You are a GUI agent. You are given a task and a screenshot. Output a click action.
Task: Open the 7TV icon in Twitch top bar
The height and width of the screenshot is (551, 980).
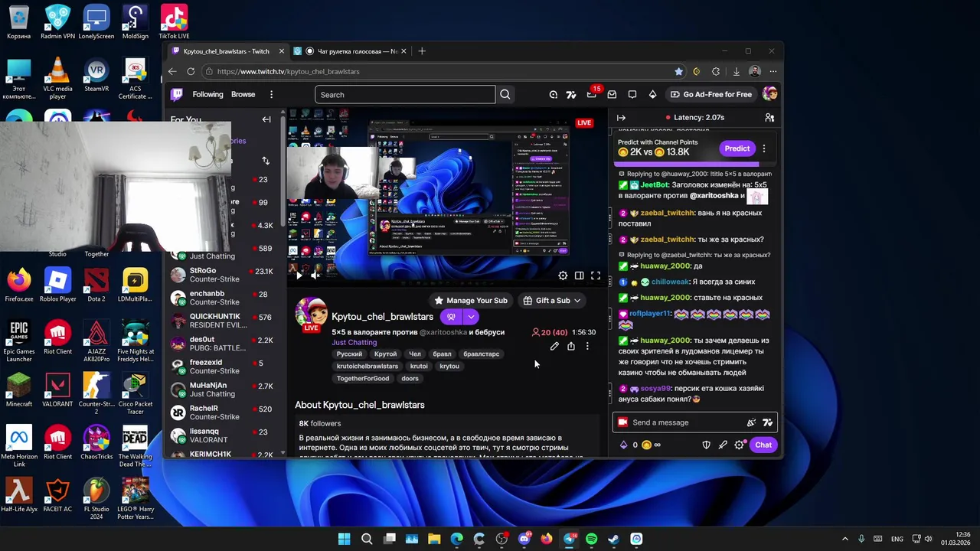click(571, 94)
